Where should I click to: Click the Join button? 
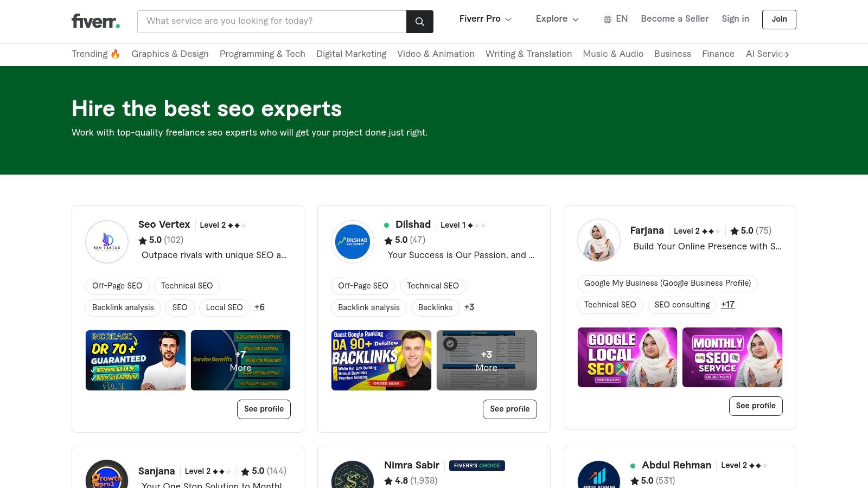click(x=779, y=20)
